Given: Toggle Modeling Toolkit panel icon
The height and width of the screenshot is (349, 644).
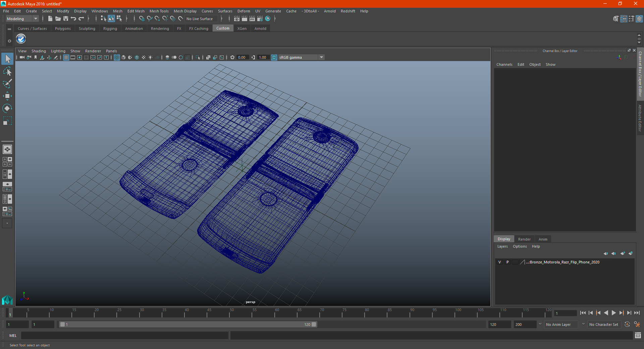Looking at the screenshot, I should pyautogui.click(x=616, y=19).
